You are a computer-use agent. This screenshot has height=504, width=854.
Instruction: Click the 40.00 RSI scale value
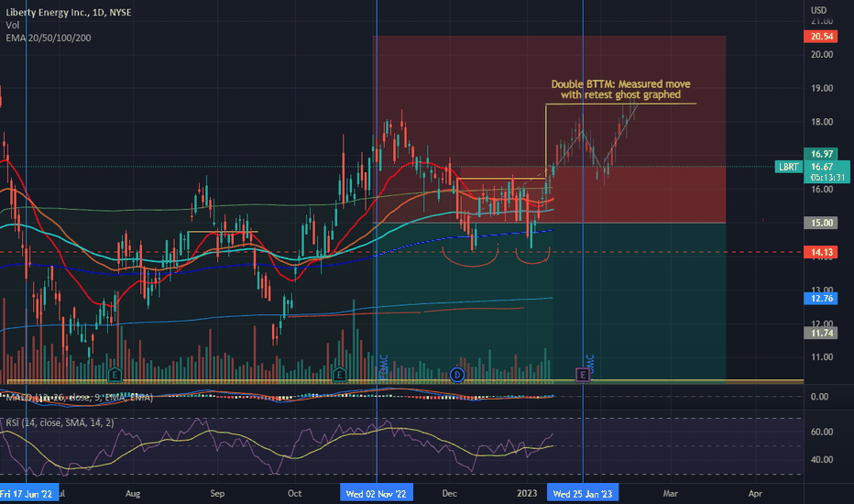pyautogui.click(x=821, y=460)
